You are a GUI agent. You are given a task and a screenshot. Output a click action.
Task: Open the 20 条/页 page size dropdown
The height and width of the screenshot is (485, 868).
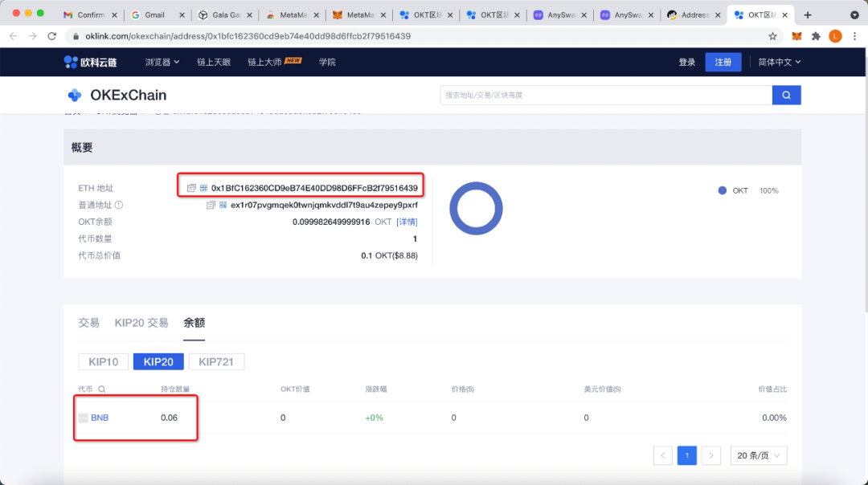click(759, 455)
